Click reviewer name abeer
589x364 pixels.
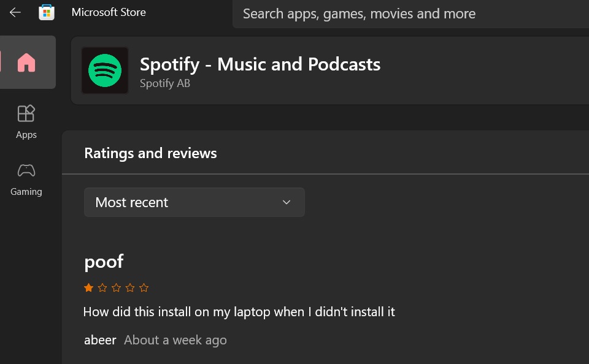(100, 340)
